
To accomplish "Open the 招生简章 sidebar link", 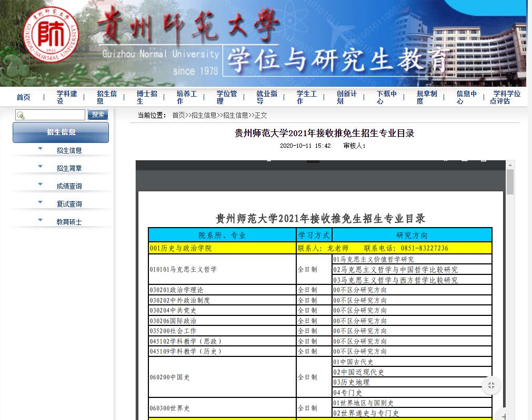I will point(69,168).
